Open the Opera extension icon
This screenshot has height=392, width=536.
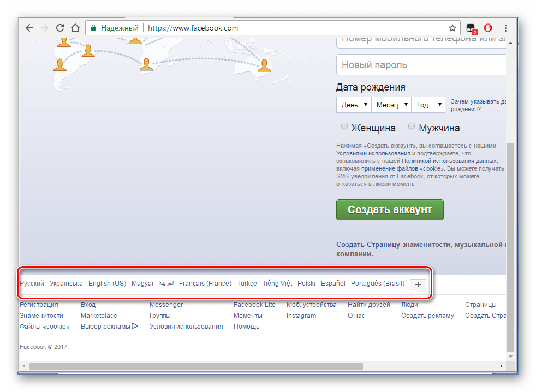[488, 28]
